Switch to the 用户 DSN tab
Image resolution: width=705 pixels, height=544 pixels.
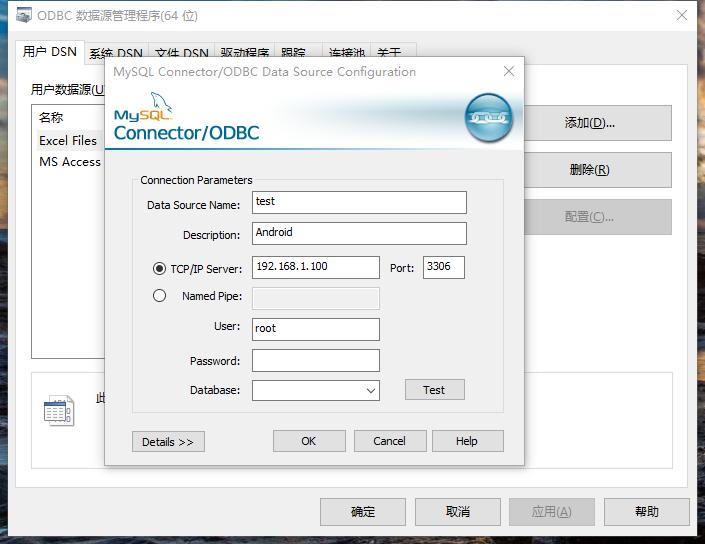coord(50,52)
